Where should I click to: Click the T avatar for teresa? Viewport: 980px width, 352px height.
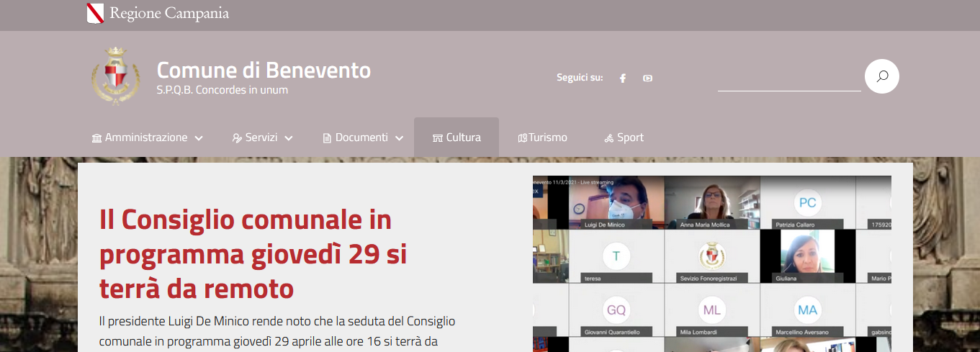click(x=616, y=256)
